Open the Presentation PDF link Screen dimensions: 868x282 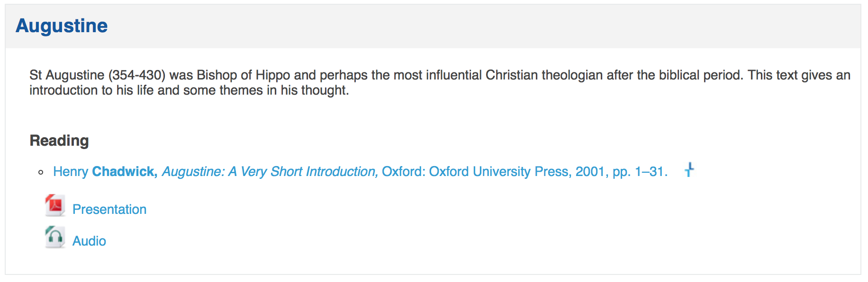click(x=109, y=210)
